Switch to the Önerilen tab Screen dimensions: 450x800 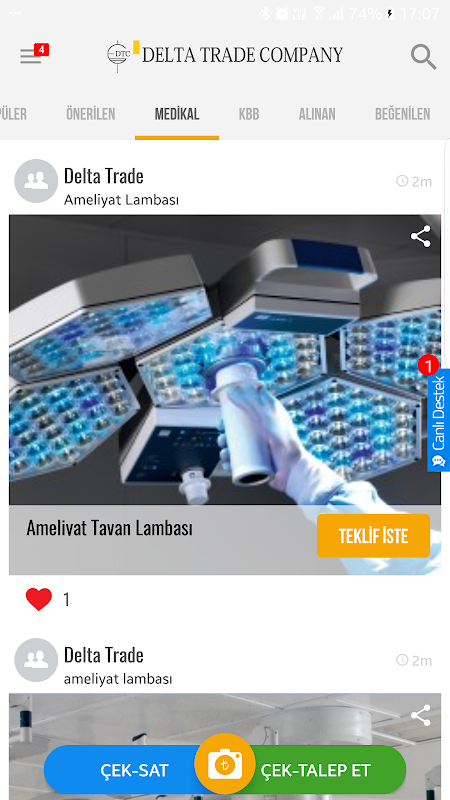click(x=90, y=114)
